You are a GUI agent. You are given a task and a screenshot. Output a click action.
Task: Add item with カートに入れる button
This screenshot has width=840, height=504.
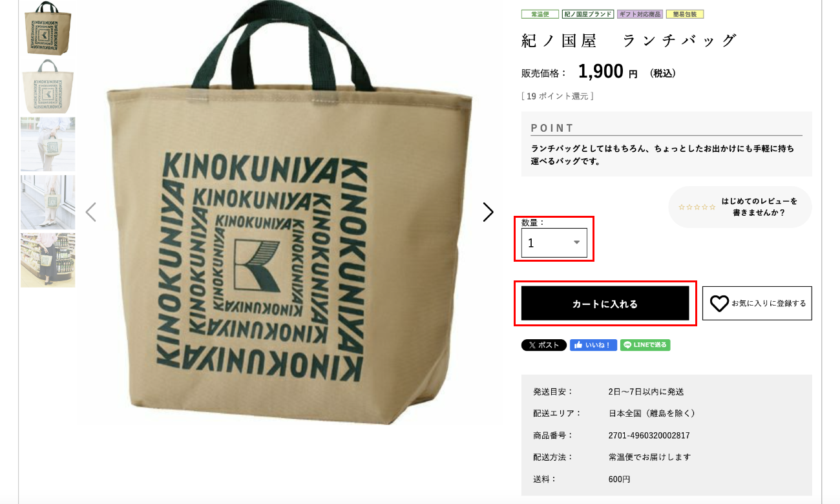pyautogui.click(x=605, y=303)
